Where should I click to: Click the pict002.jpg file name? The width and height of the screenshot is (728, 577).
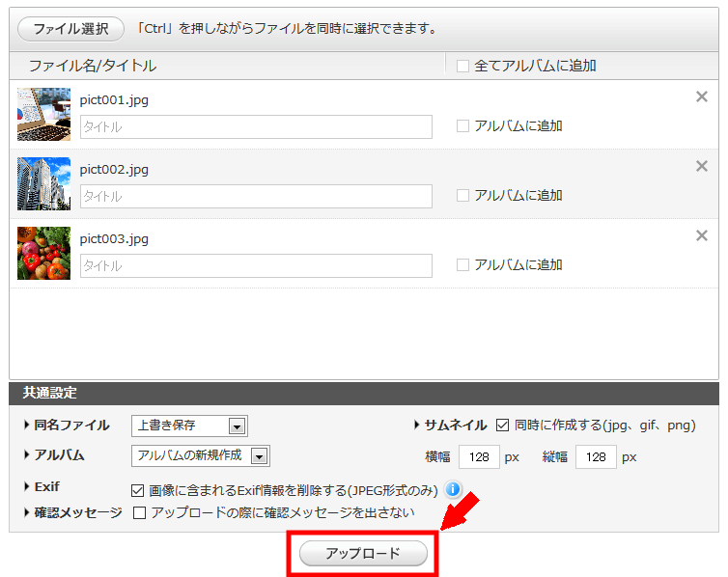[x=114, y=170]
